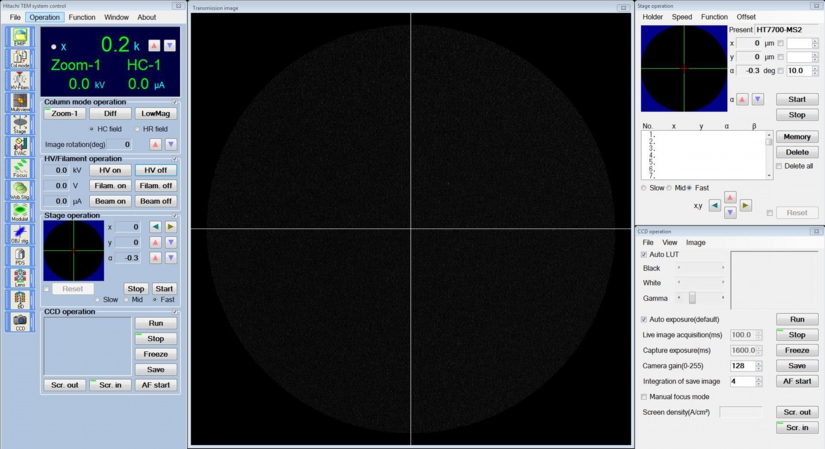Click the Gamma slider handle
Viewport: 825px width, 449px height.
[692, 298]
